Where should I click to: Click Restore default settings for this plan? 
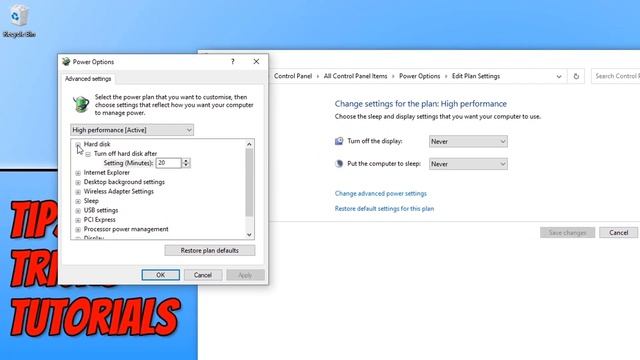pyautogui.click(x=384, y=209)
